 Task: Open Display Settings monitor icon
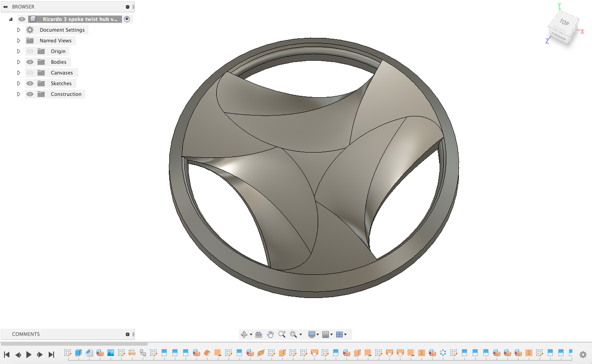[312, 334]
